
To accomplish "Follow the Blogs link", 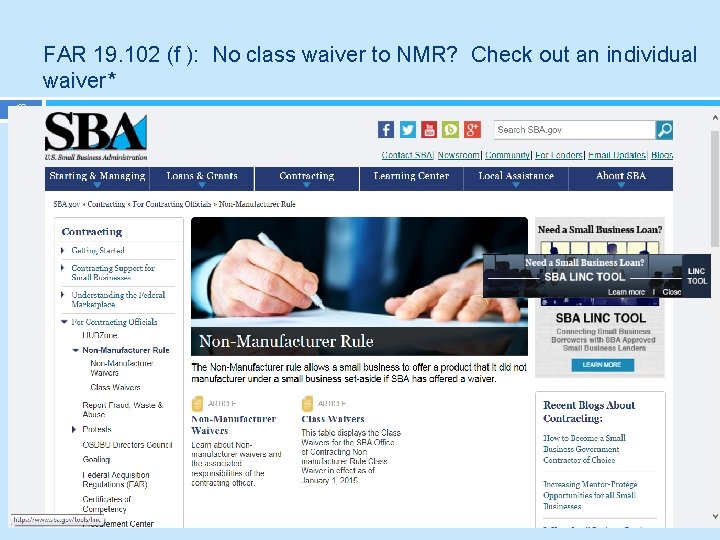I will [x=662, y=155].
